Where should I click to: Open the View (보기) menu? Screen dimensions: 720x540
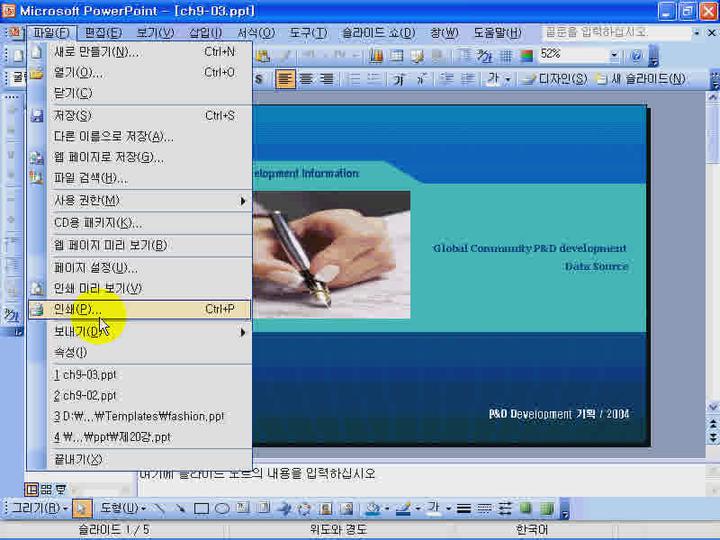pos(155,33)
